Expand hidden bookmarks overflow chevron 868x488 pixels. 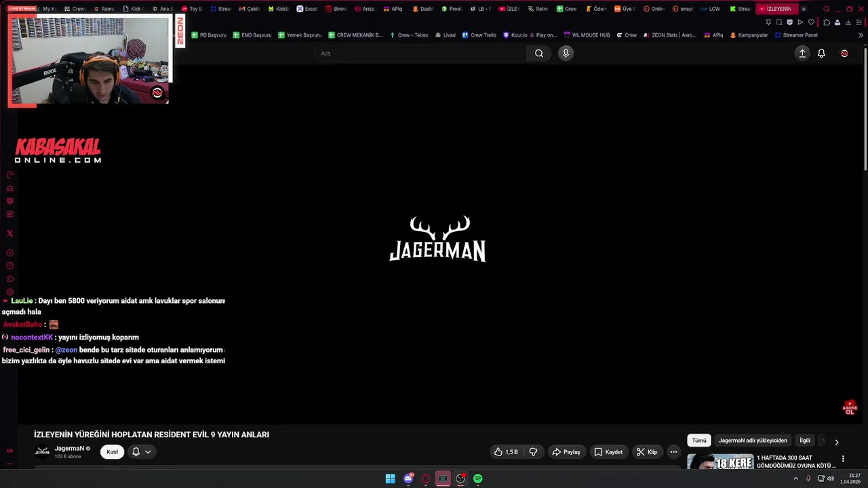861,35
